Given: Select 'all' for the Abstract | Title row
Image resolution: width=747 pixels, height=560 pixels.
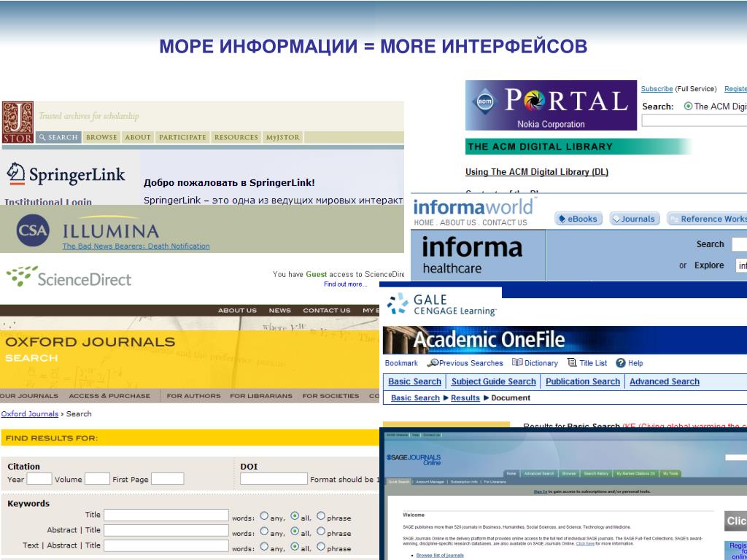Looking at the screenshot, I should tap(295, 532).
